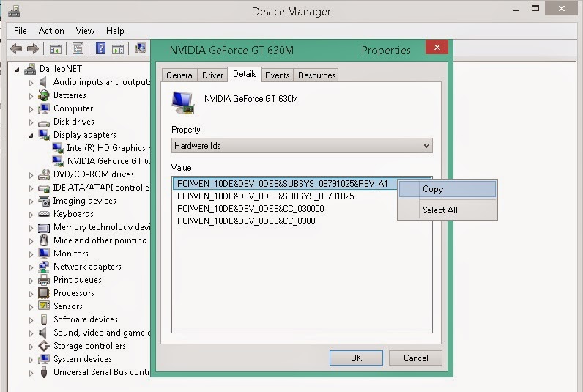Click the Print queues printer icon
Screen dimensions: 583x392
coord(43,280)
